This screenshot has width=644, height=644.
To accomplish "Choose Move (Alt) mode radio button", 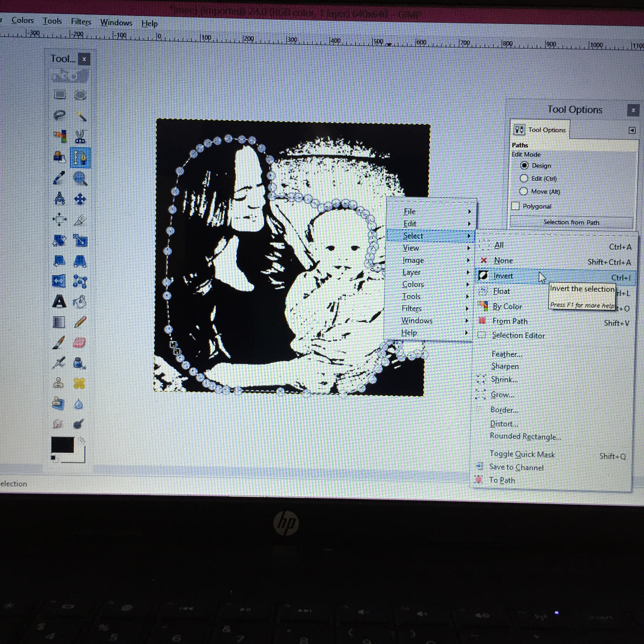I will point(524,191).
